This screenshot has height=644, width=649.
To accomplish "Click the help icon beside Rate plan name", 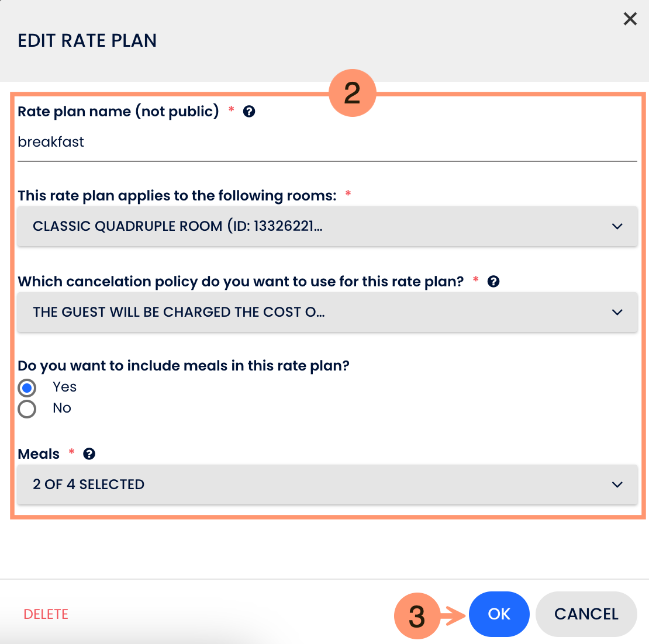I will 249,112.
